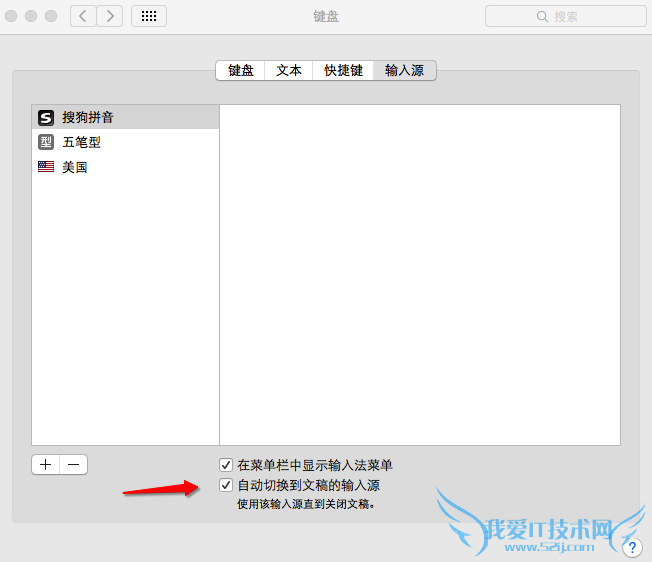Switch to the 快捷键 tab
This screenshot has height=562, width=652.
(343, 70)
